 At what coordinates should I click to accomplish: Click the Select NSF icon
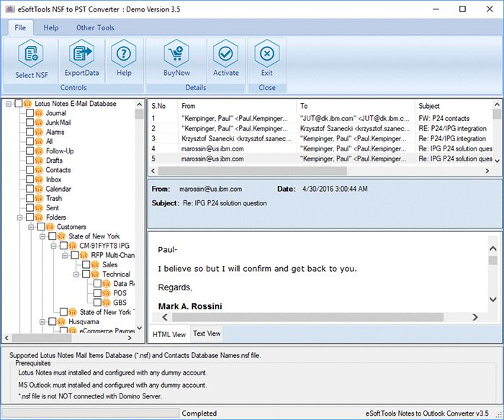(x=31, y=53)
